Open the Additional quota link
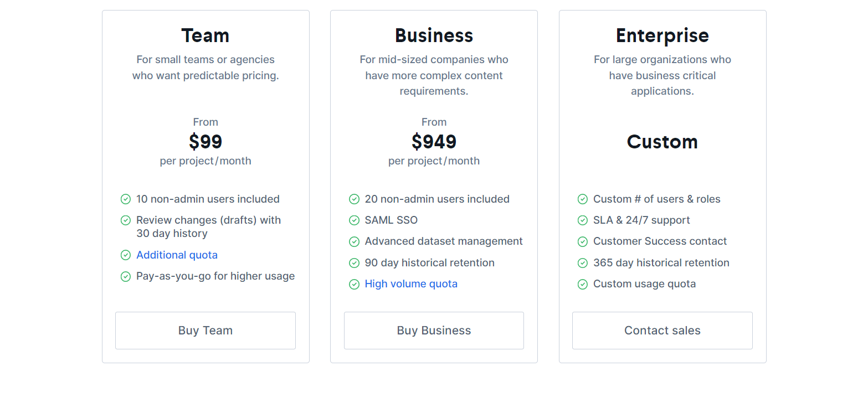 (177, 255)
